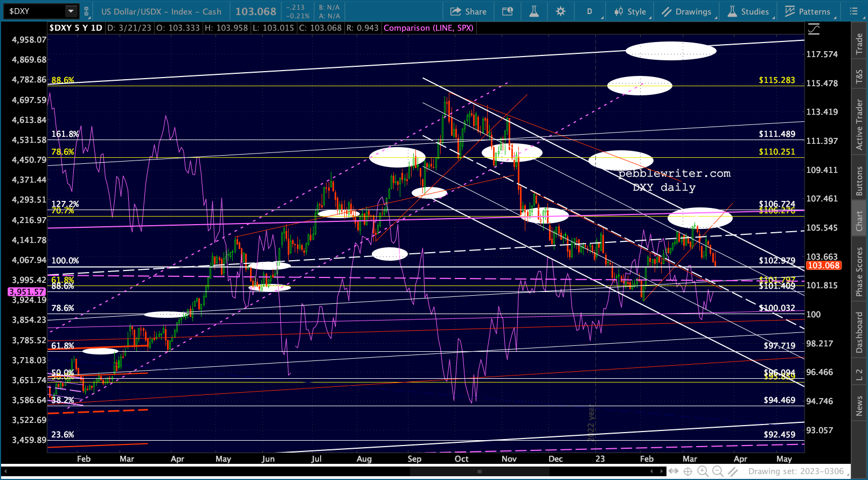Click the 103.068 last price in the toolbar
The image size is (868, 480).
point(255,11)
